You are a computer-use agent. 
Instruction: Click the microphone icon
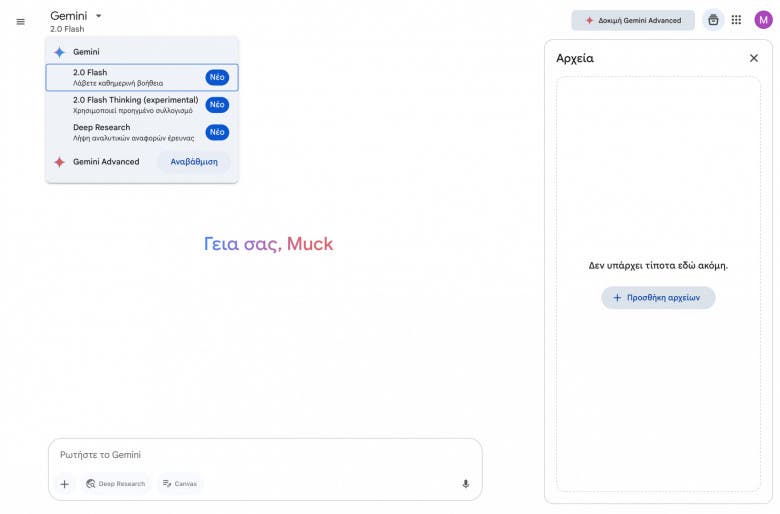(466, 484)
